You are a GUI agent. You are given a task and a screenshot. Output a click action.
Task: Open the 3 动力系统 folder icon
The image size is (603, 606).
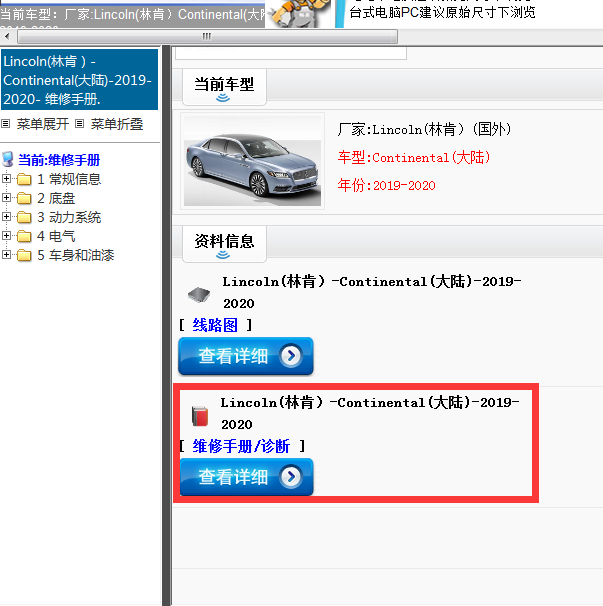click(24, 217)
